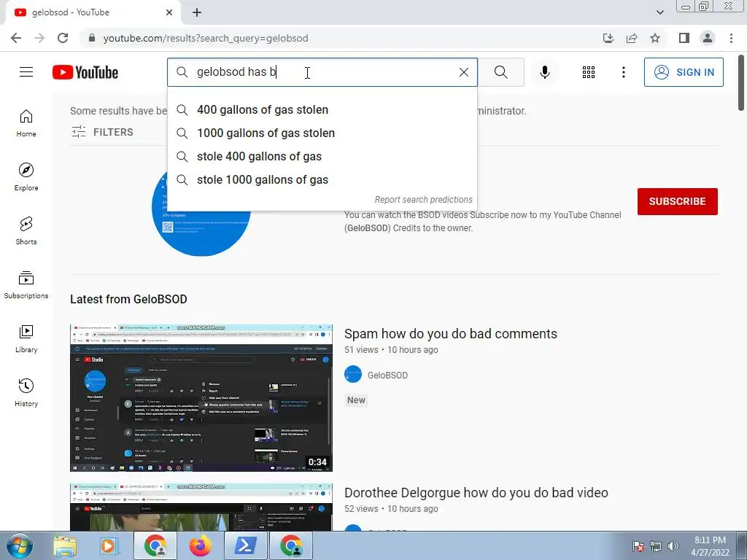Open 'Dorothee Delgorgue how do you do bad video'
This screenshot has width=747, height=560.
coord(476,493)
